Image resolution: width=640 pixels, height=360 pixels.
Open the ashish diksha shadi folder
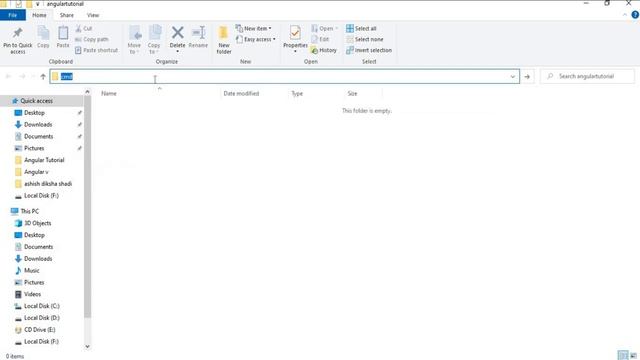[48, 184]
